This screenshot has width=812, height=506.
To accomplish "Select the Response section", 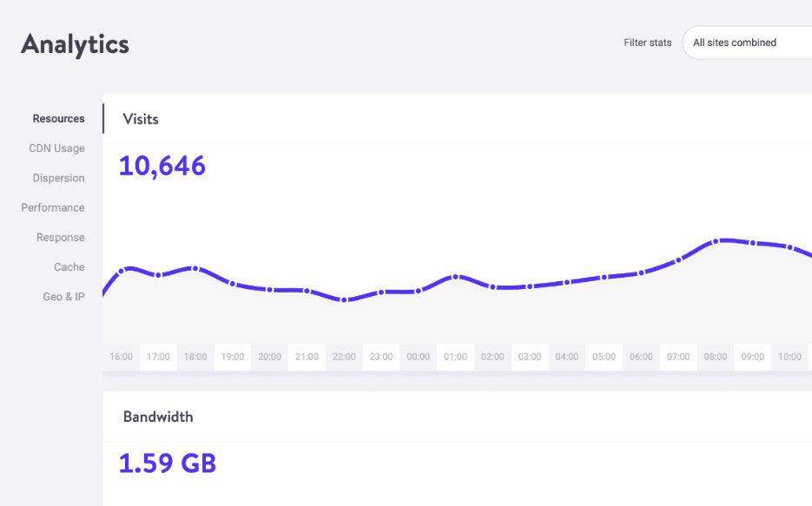I will tap(60, 238).
